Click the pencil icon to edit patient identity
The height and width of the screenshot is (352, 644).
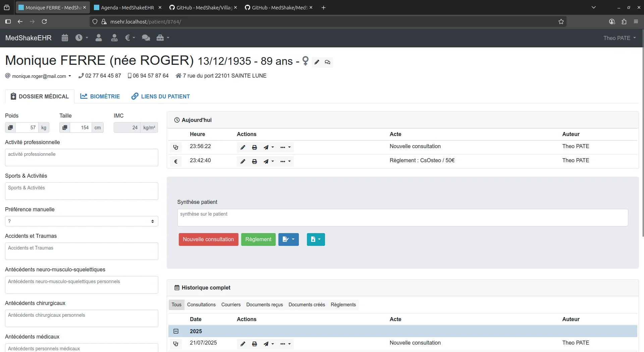point(317,62)
